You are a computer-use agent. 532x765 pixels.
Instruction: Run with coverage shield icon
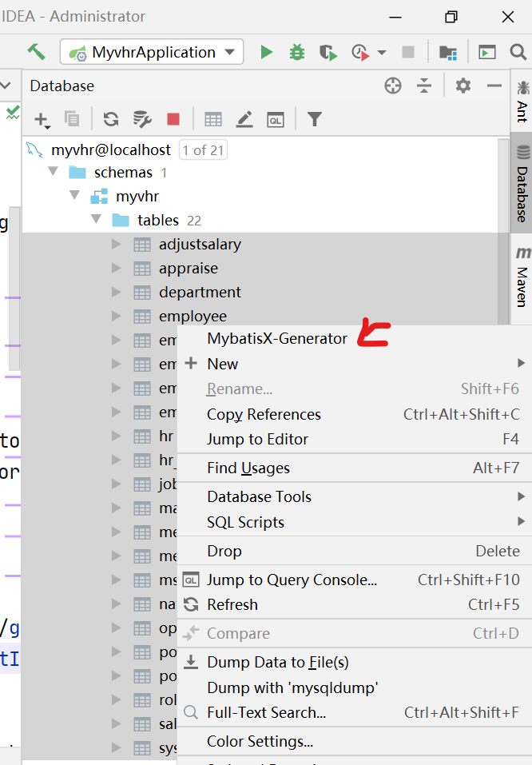[328, 52]
